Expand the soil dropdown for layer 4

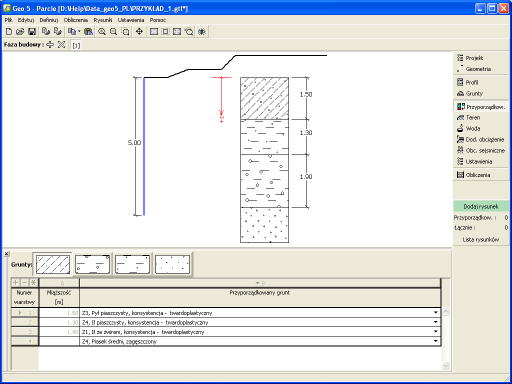tap(436, 341)
